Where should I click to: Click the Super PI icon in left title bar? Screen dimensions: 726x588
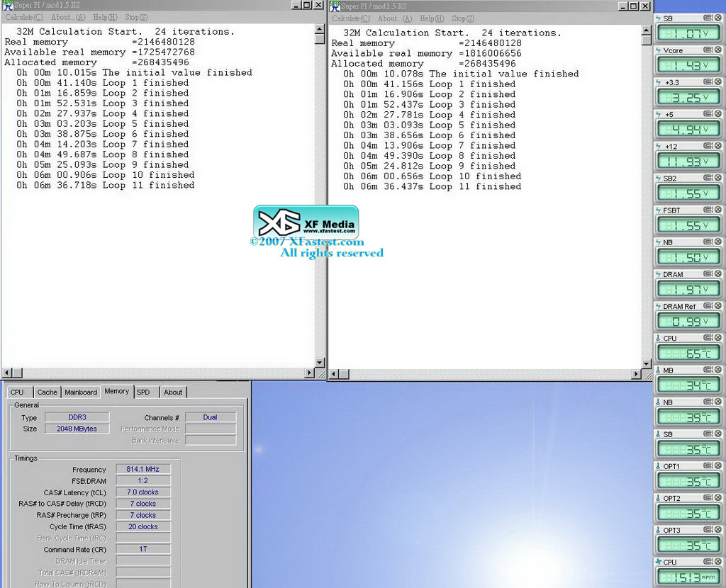[x=8, y=6]
